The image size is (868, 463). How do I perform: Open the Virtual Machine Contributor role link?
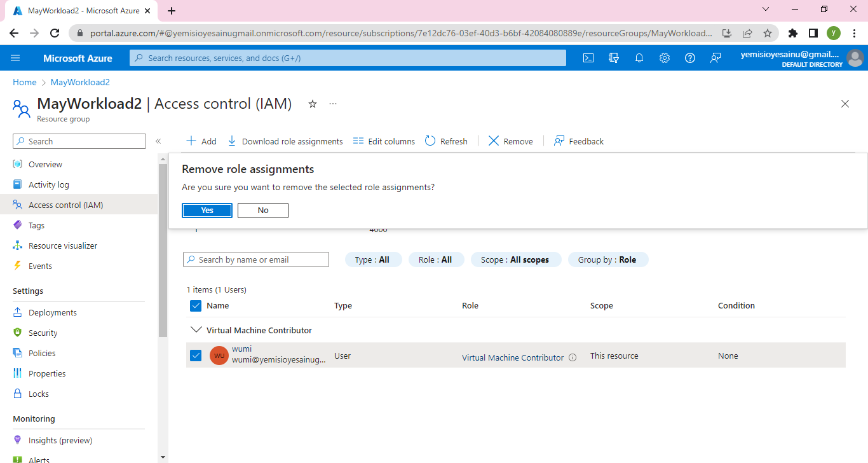513,357
